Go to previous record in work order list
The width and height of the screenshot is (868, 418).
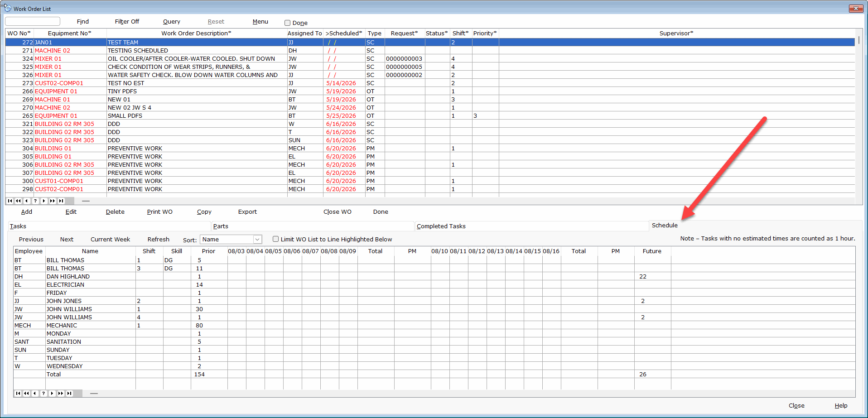tap(27, 201)
